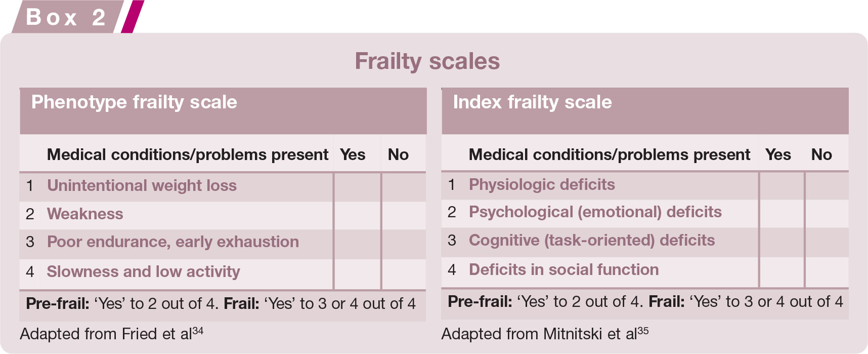The height and width of the screenshot is (354, 868).
Task: Check No for Psychological (emotional) deficits
Action: click(827, 213)
